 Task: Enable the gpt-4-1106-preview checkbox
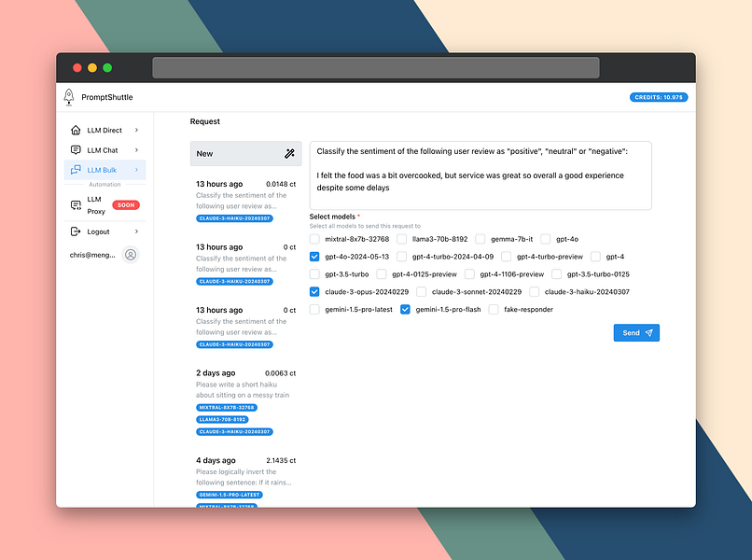click(x=469, y=274)
